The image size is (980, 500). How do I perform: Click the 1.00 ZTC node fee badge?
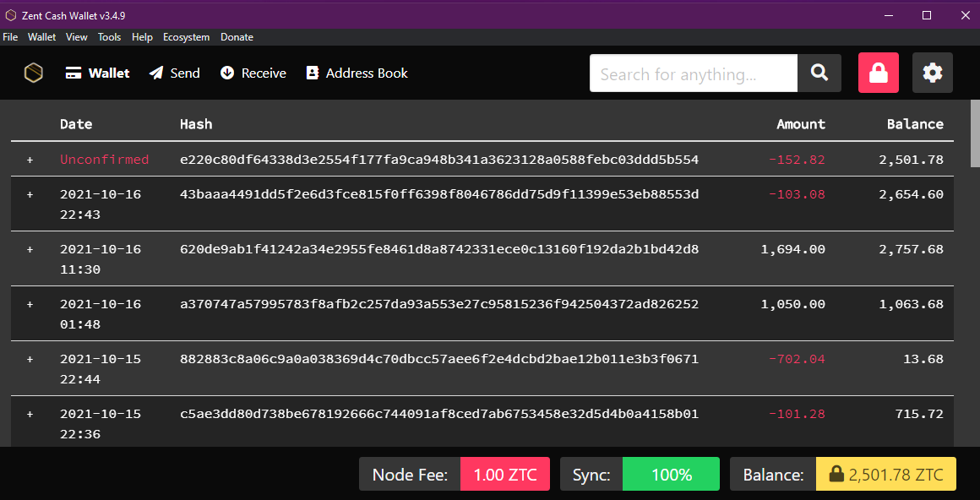pos(505,475)
